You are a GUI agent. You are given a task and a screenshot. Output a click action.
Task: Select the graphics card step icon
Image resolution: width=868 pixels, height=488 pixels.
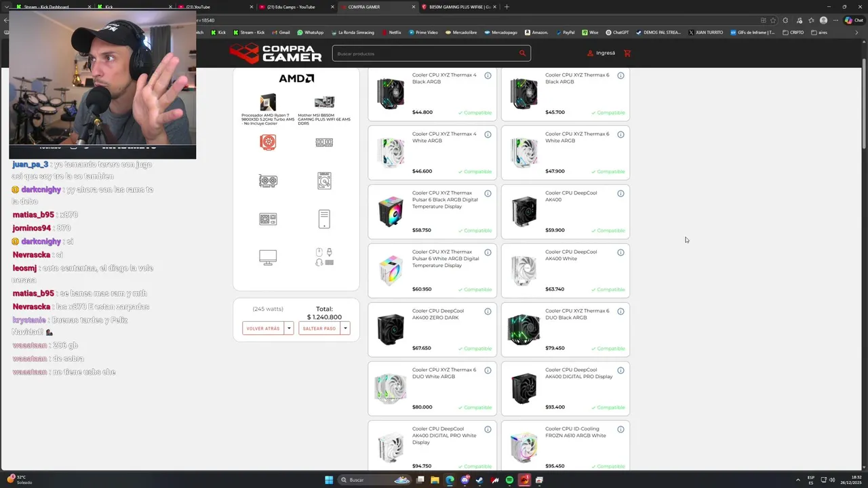coord(268,180)
